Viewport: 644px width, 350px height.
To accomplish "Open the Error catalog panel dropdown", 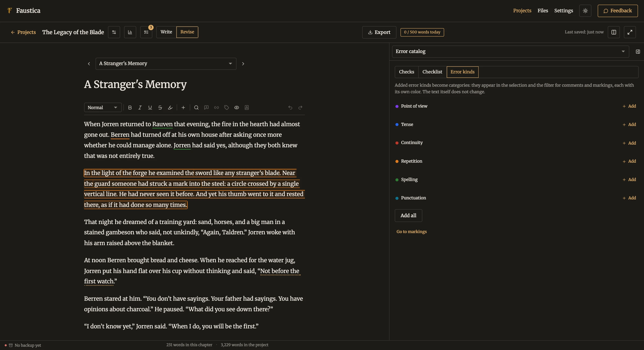I will (510, 52).
